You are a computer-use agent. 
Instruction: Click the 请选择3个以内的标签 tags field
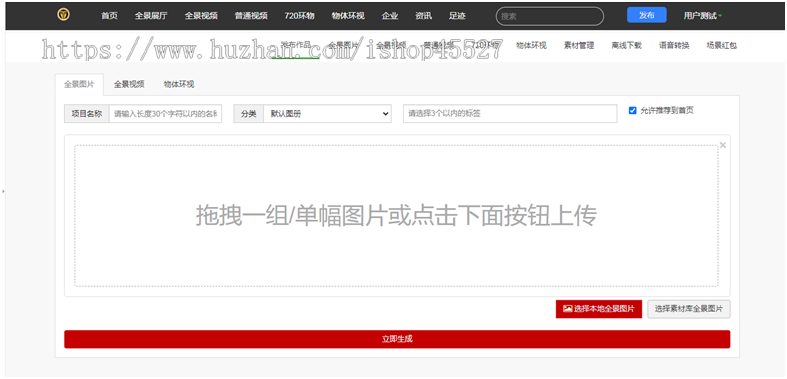click(510, 114)
